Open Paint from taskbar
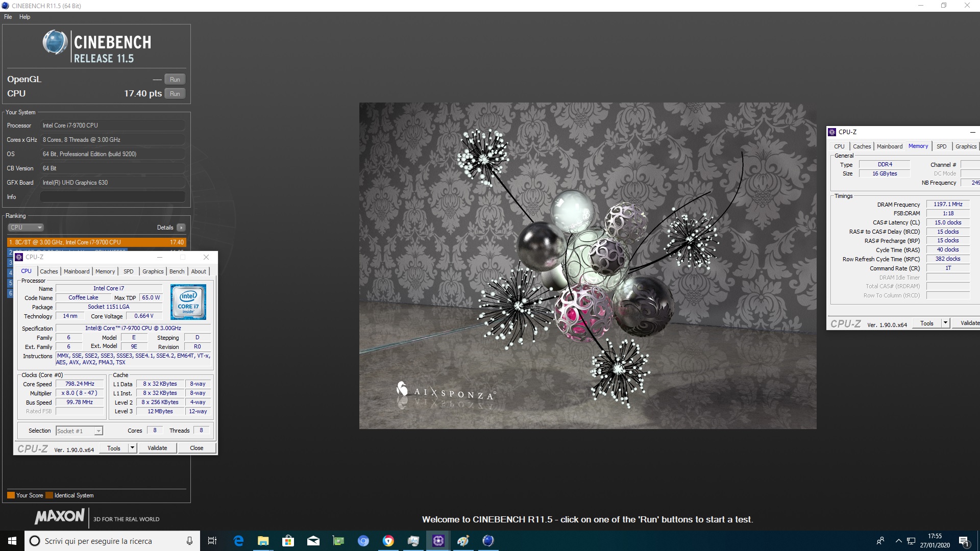The width and height of the screenshot is (980, 551). 463,541
